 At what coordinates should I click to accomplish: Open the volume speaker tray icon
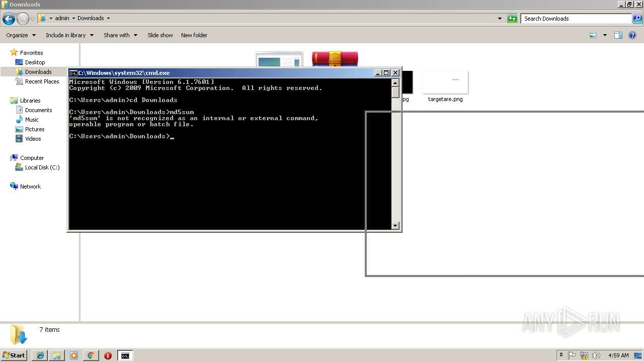596,355
